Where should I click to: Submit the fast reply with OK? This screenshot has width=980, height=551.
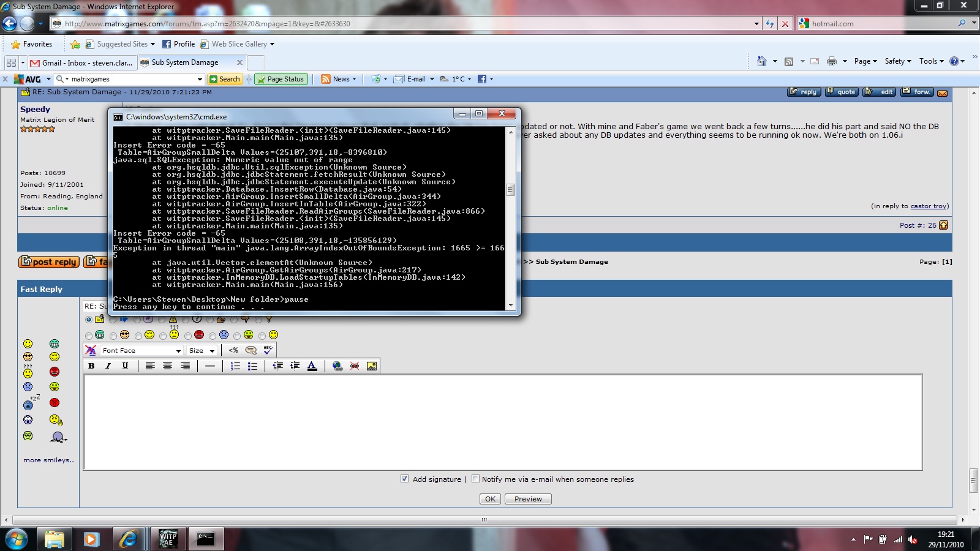click(491, 499)
